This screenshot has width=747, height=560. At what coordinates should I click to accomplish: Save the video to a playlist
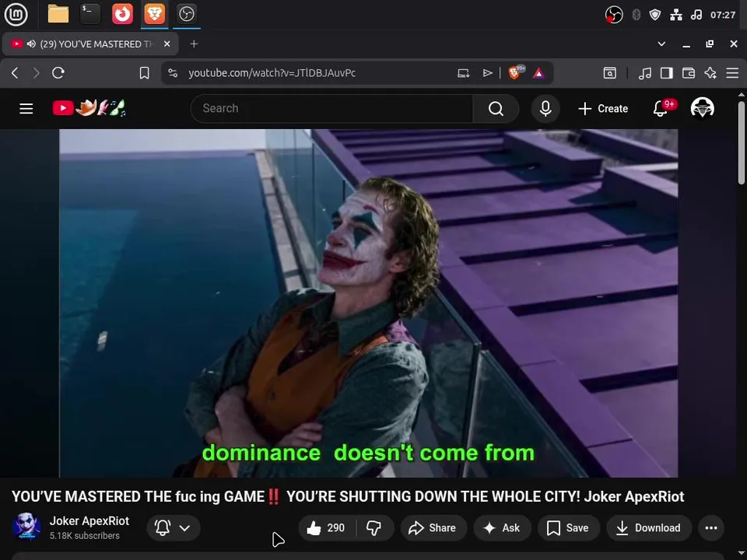[x=568, y=527]
